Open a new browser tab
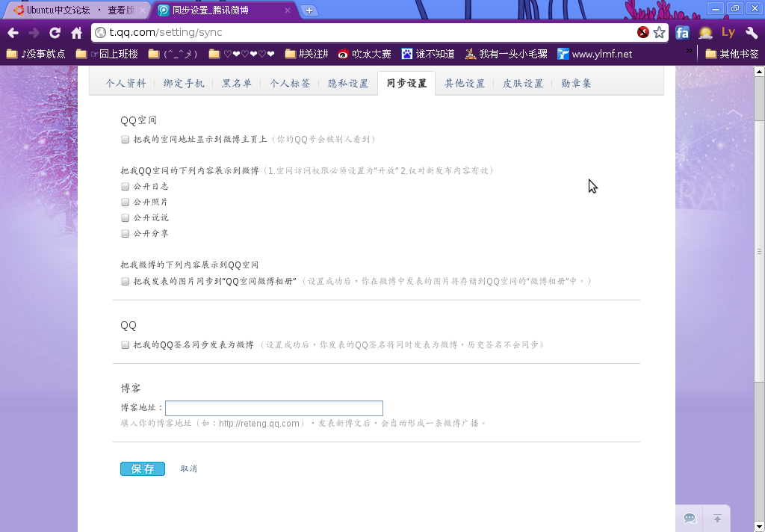The width and height of the screenshot is (765, 532). 309,10
